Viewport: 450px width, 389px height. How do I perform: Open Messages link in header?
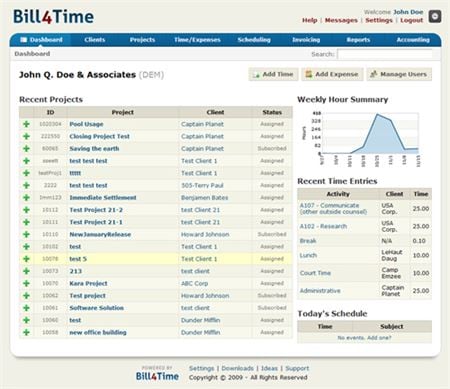(341, 20)
